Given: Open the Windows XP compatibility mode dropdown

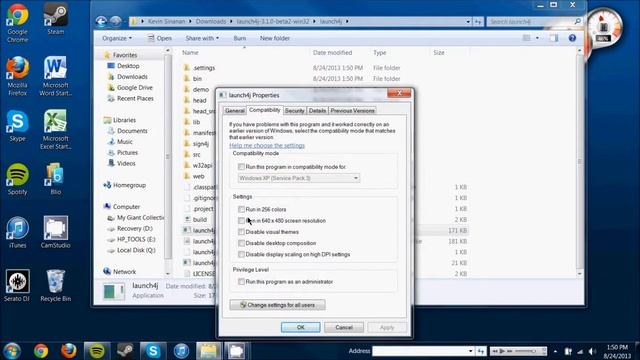Looking at the screenshot, I should coord(299,178).
